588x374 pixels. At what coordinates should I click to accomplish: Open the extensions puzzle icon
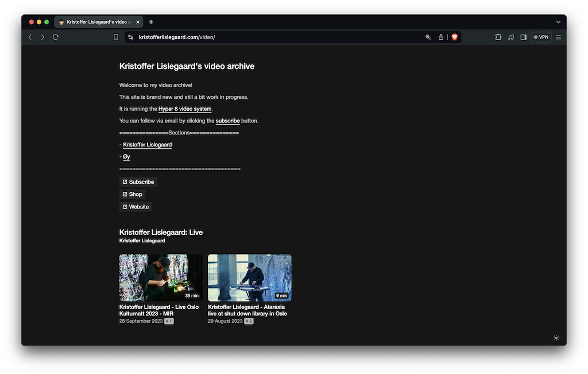pos(498,37)
